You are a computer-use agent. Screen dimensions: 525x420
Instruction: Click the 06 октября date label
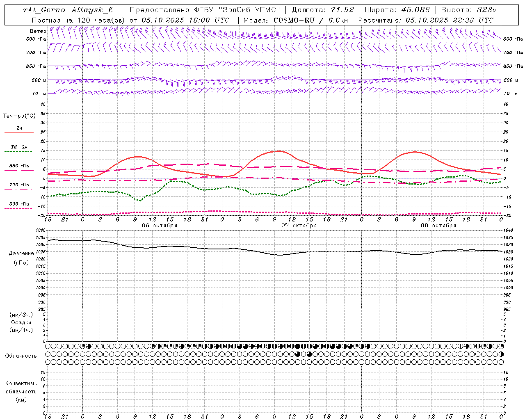(x=160, y=226)
